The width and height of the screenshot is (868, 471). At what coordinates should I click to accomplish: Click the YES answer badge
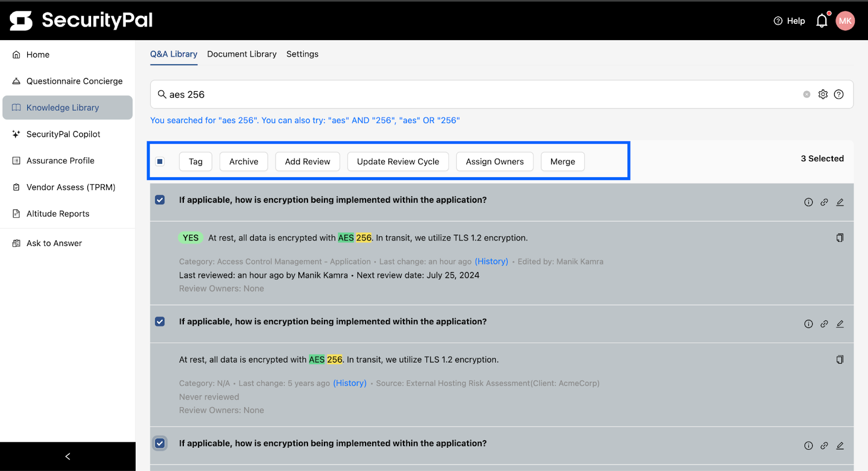tap(190, 238)
